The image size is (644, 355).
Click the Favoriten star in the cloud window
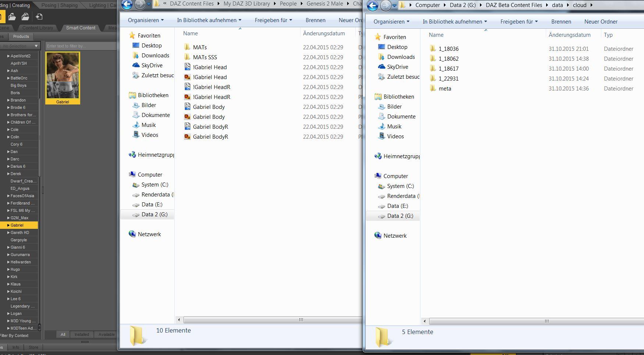pyautogui.click(x=378, y=37)
